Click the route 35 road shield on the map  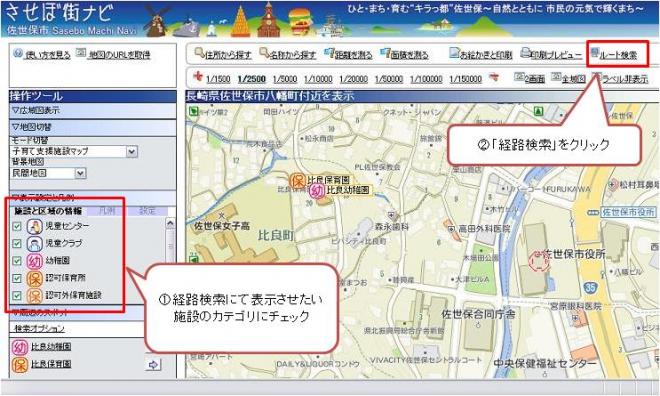pyautogui.click(x=590, y=288)
